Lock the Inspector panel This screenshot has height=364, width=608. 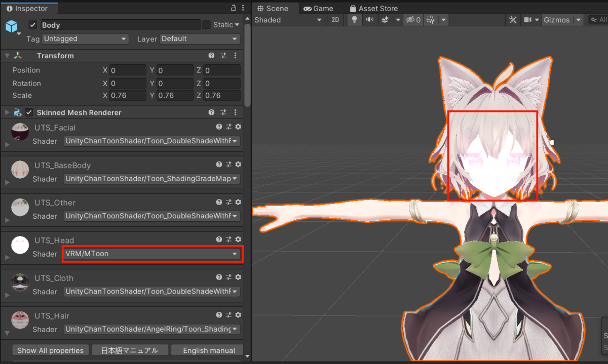(234, 8)
